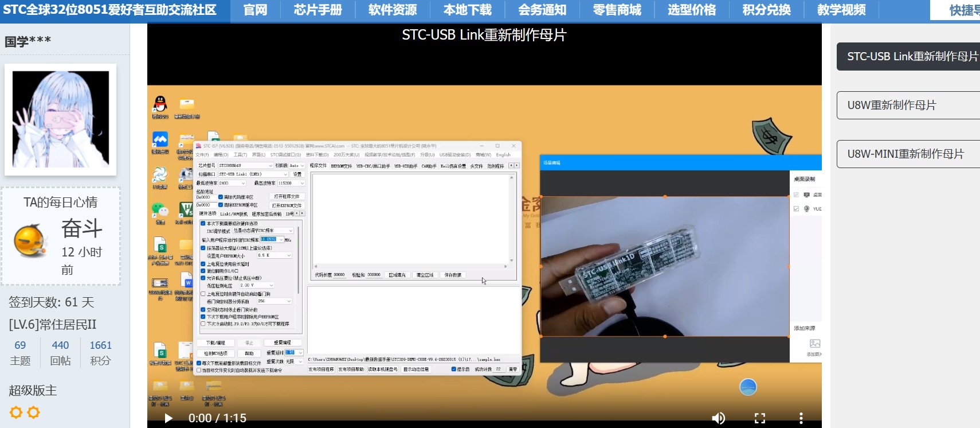This screenshot has width=980, height=428.
Task: Open the 扫描串口 port dropdown
Action: point(253,174)
